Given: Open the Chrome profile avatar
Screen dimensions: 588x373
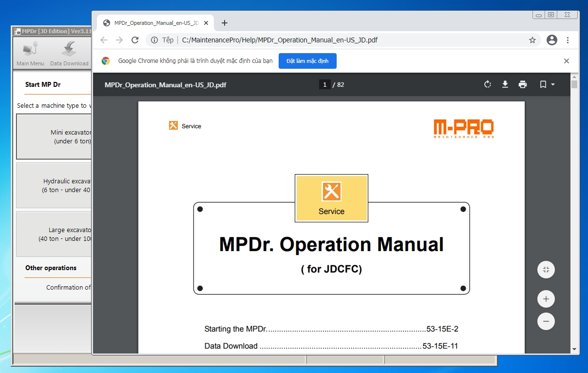Looking at the screenshot, I should (x=551, y=40).
